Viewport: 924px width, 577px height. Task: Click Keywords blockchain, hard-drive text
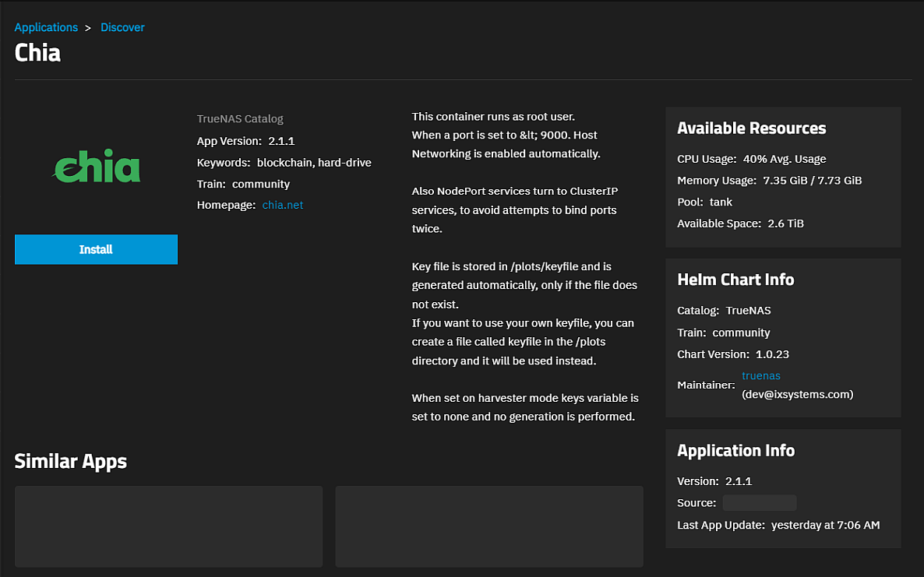point(284,163)
